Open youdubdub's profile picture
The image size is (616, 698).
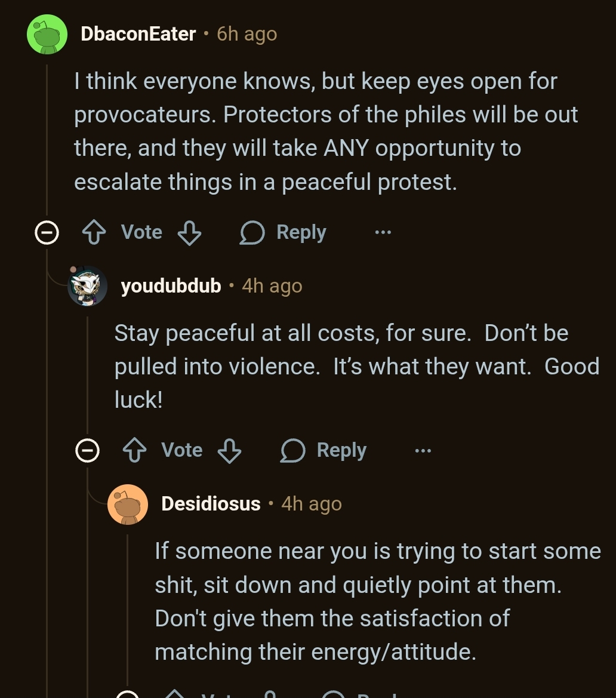coord(87,286)
